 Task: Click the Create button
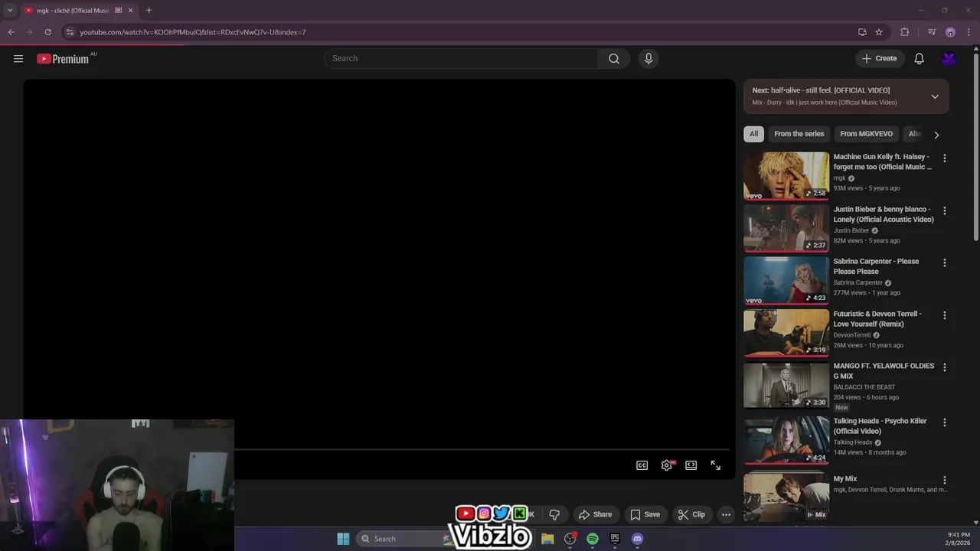point(879,59)
